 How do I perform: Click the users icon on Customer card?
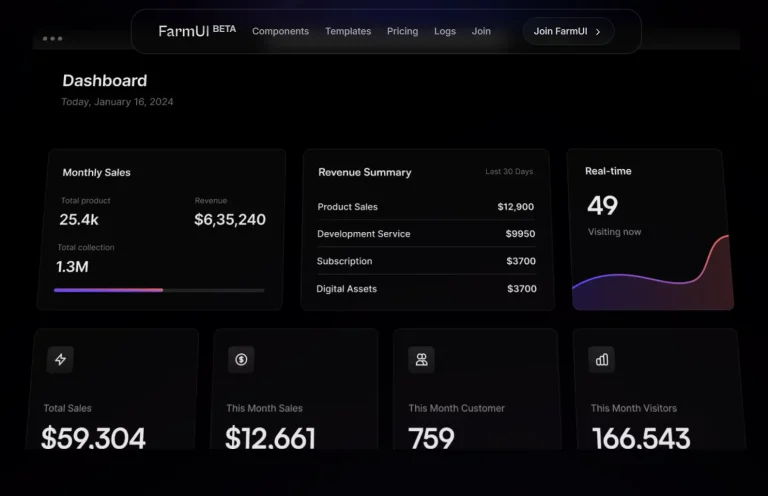[421, 360]
